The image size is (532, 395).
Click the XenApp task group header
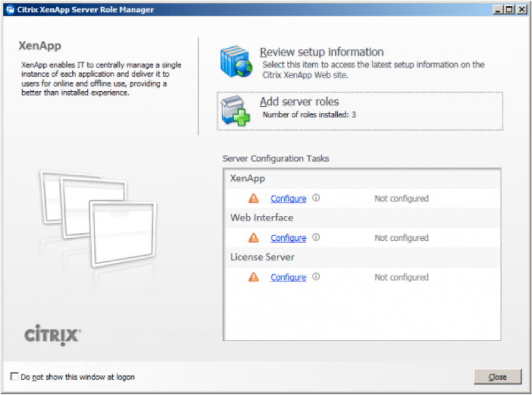coord(362,178)
